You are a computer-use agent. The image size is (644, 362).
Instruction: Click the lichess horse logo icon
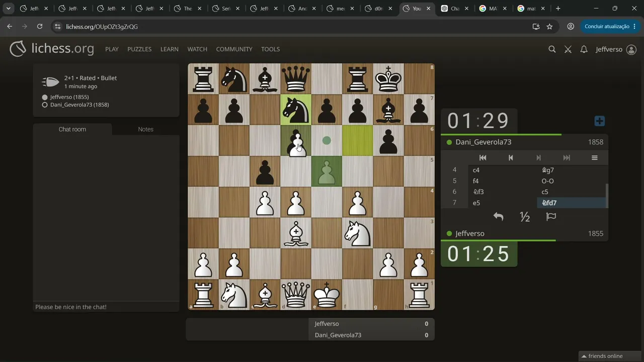(x=18, y=49)
